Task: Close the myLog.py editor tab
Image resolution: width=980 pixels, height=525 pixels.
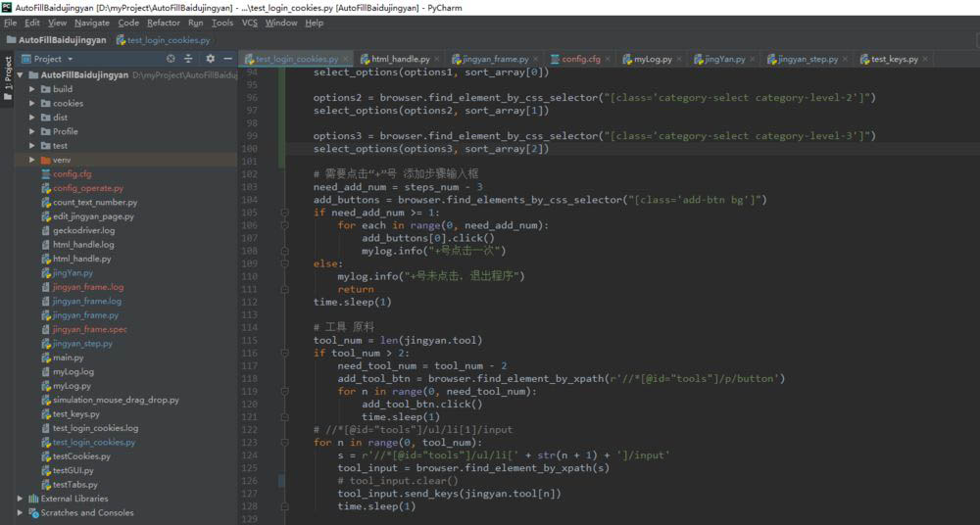Action: click(679, 60)
